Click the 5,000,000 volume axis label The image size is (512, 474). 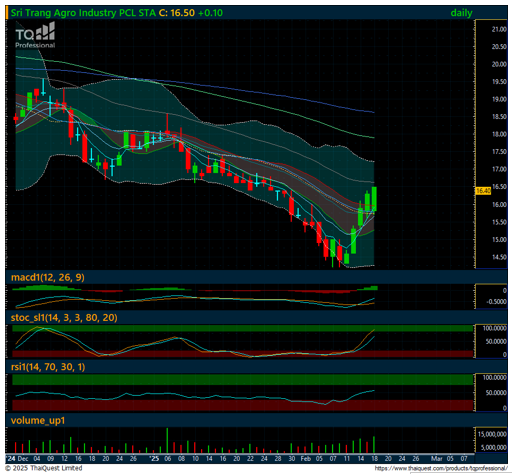494,447
